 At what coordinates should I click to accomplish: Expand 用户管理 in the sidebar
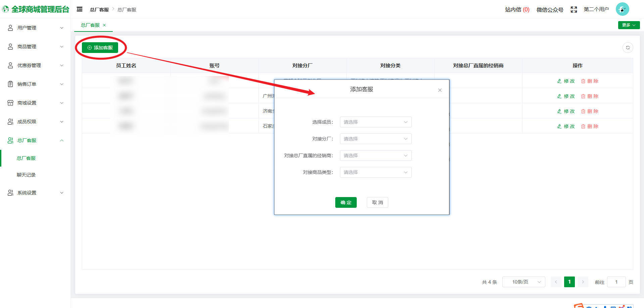35,28
